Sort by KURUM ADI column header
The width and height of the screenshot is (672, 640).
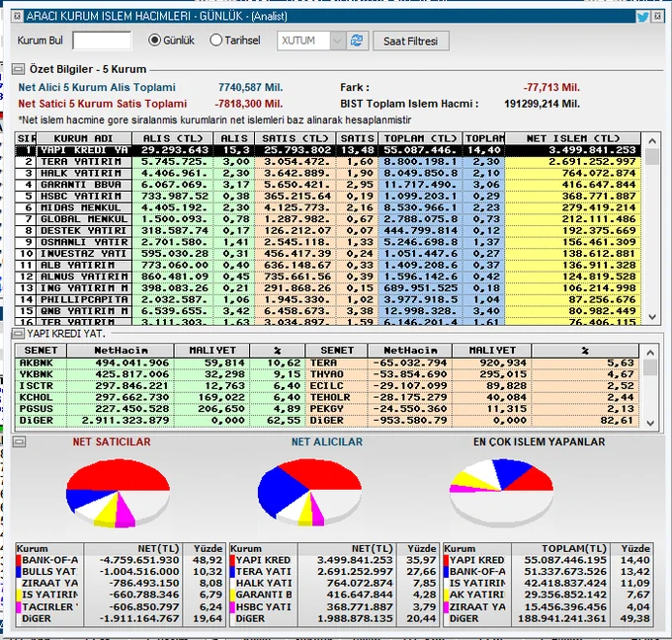[x=84, y=138]
